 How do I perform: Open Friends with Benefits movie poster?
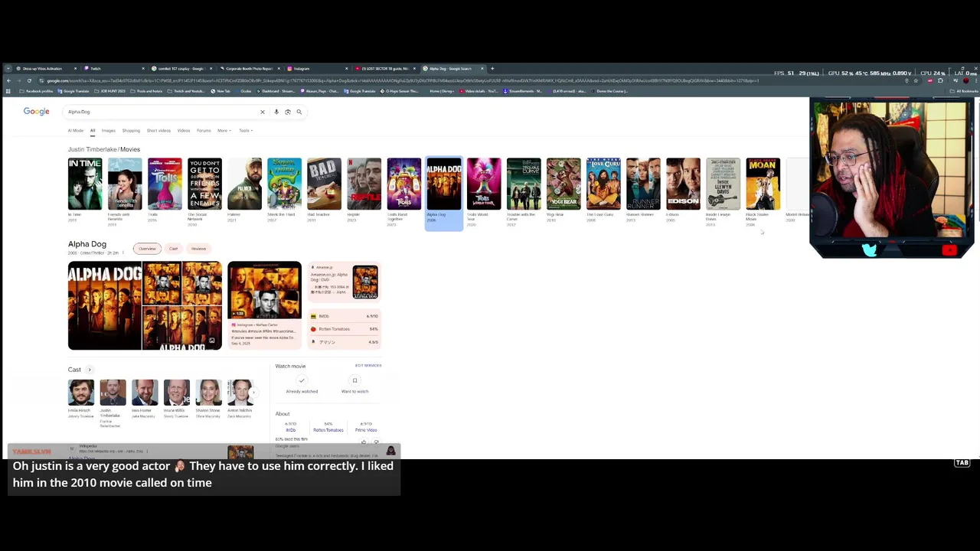tap(125, 184)
